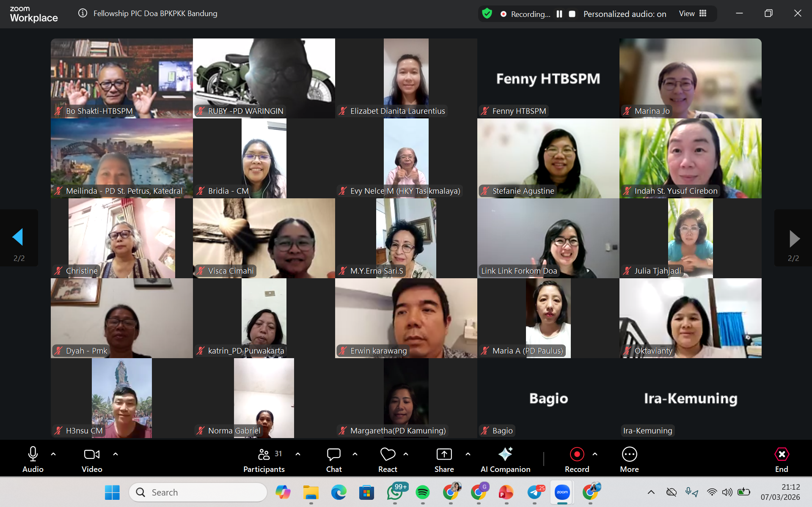
Task: Click the meeting info icon
Action: 83,13
